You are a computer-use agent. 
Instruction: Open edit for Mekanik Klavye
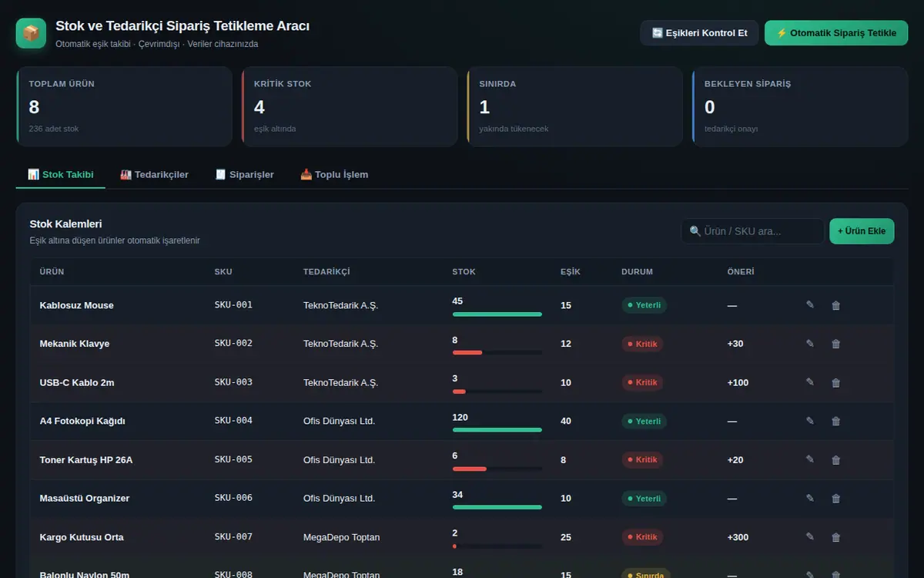pos(810,344)
